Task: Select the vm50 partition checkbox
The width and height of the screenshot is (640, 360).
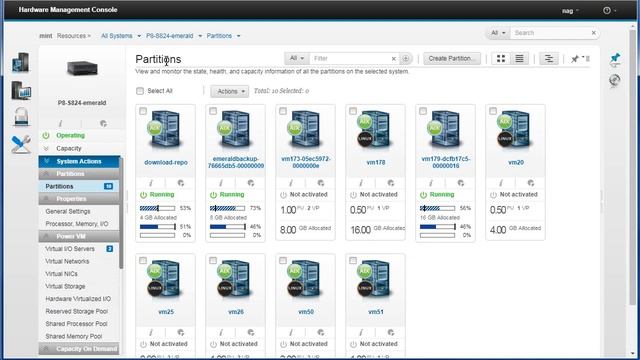Action: coord(283,260)
